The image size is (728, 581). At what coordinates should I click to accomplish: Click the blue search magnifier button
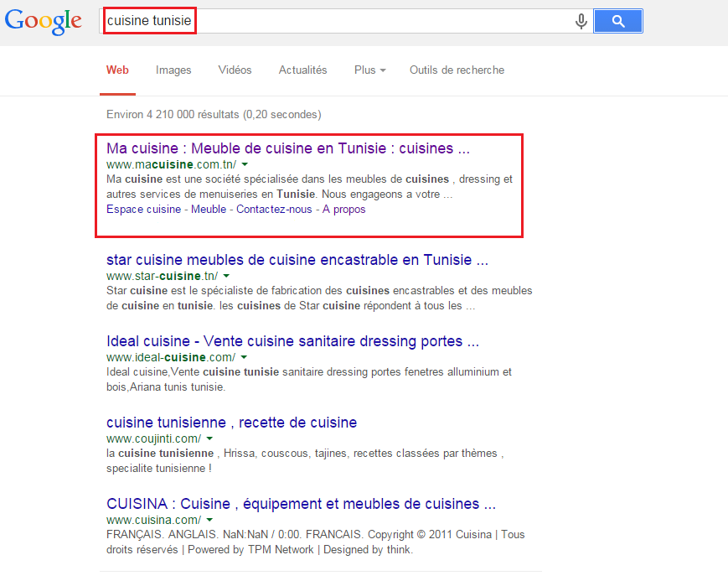pyautogui.click(x=618, y=21)
